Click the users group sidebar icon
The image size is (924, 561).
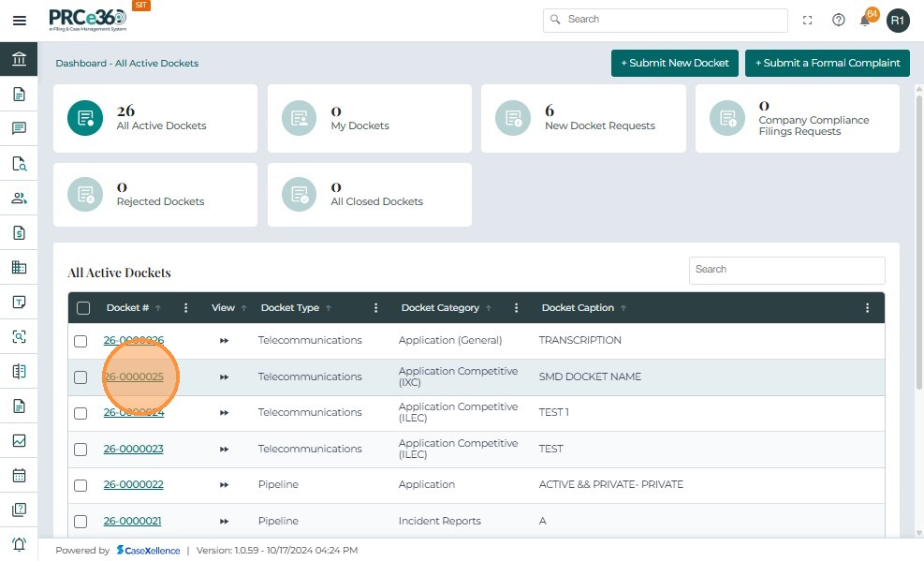tap(19, 198)
